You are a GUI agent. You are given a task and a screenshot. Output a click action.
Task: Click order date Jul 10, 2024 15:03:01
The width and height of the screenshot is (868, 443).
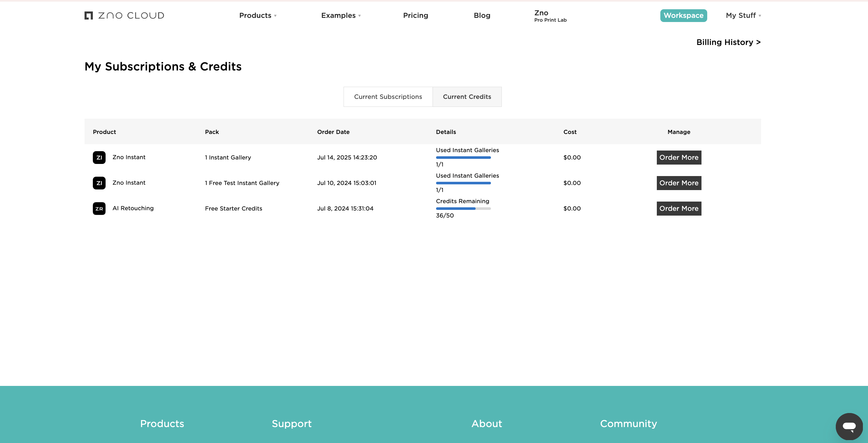pyautogui.click(x=346, y=183)
